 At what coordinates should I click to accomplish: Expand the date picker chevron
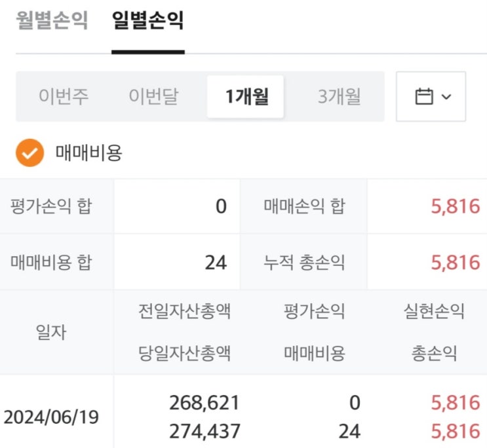pos(446,97)
